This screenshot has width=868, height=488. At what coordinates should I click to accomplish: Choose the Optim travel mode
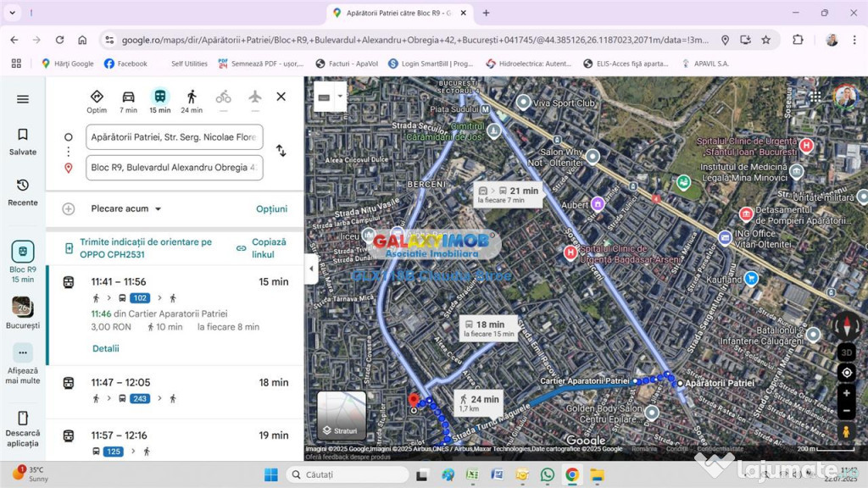pos(97,102)
